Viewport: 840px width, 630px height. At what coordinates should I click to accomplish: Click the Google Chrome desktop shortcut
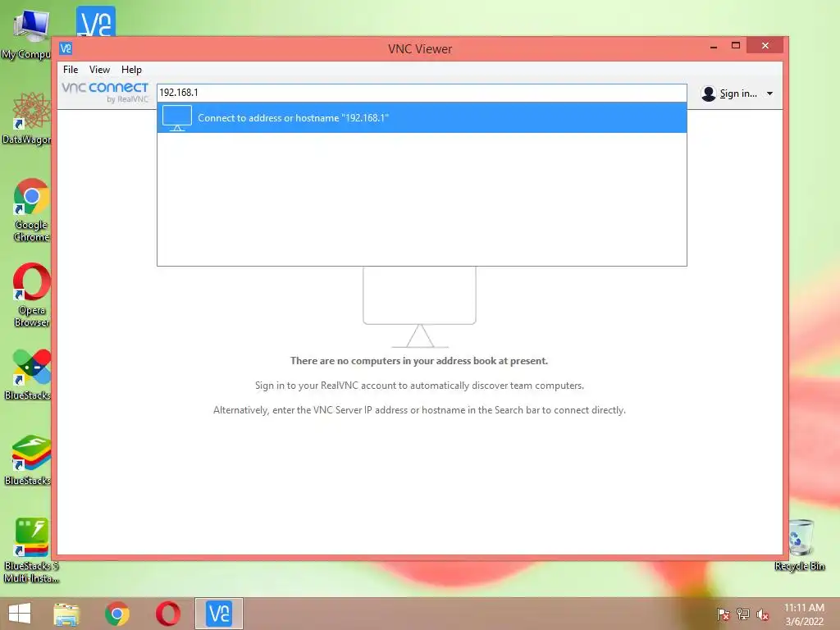[x=31, y=210]
